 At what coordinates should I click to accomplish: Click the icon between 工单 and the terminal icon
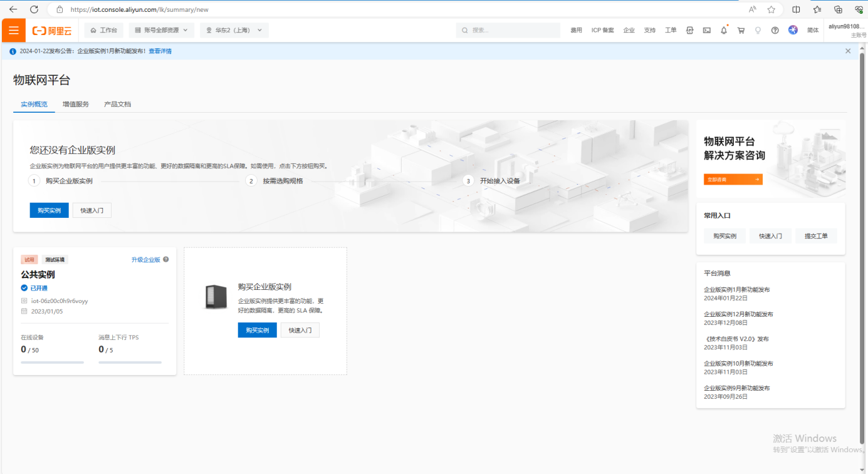click(690, 30)
